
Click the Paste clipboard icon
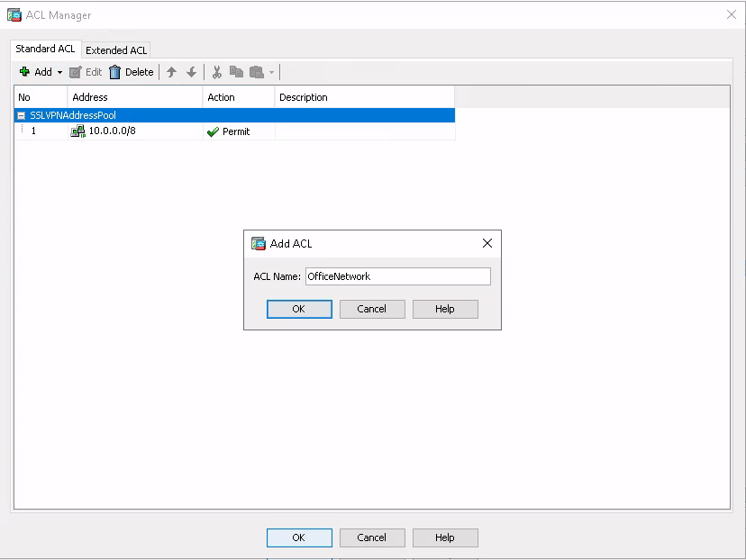(256, 72)
